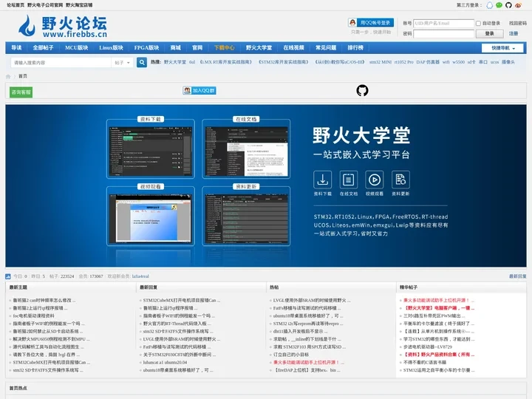Click the 视频观看 play icon in banner
Image resolution: width=532 pixels, height=399 pixels.
[x=374, y=180]
